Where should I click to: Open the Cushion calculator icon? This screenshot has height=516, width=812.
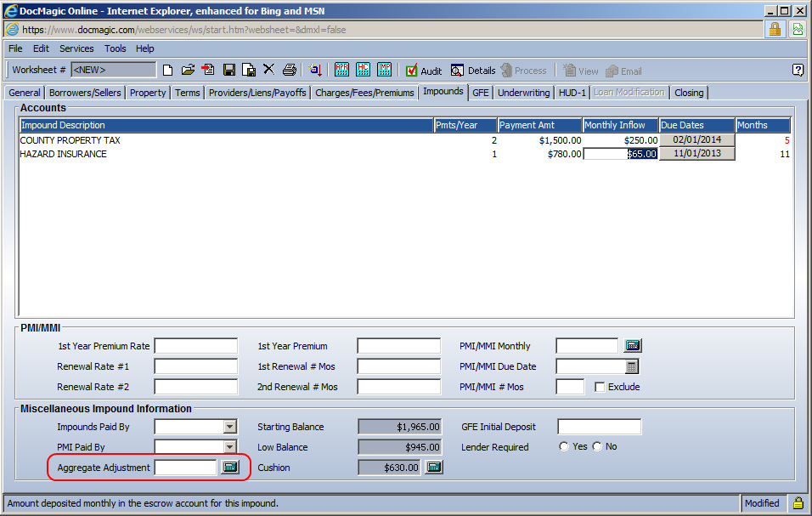434,468
